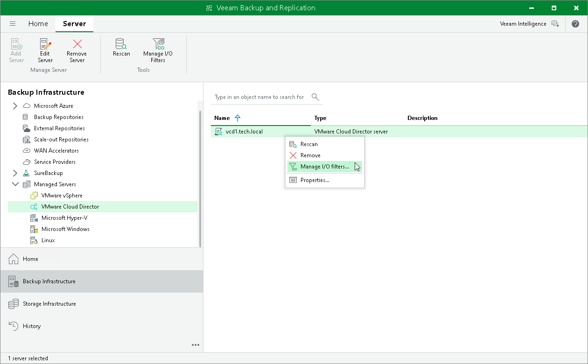
Task: Click the Veeam Intelligence label
Action: (523, 24)
